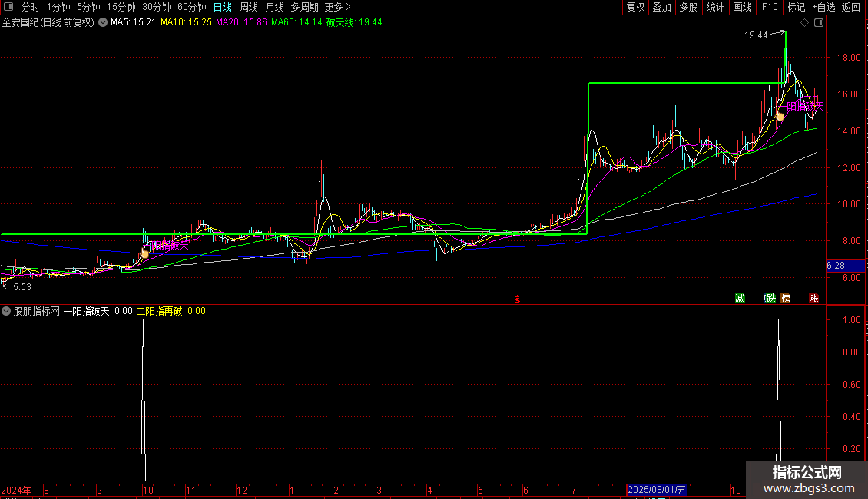The image size is (868, 499).
Task: Add stock via +自选 button
Action: tap(823, 7)
